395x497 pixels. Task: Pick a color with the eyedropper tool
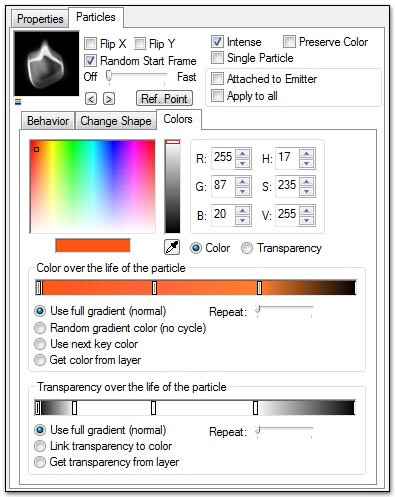[172, 247]
